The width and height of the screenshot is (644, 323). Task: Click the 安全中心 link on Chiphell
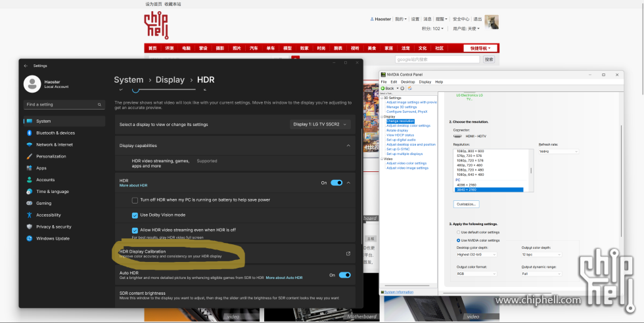(461, 19)
